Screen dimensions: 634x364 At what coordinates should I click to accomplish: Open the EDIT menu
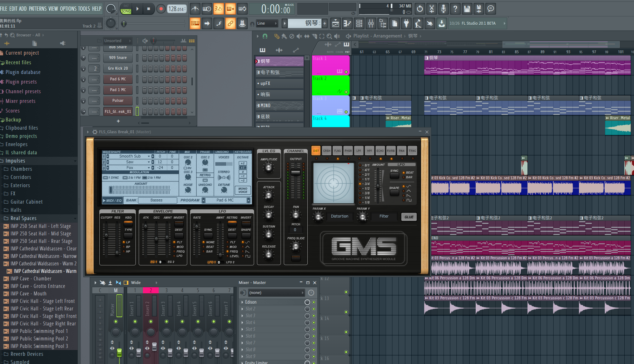13,9
